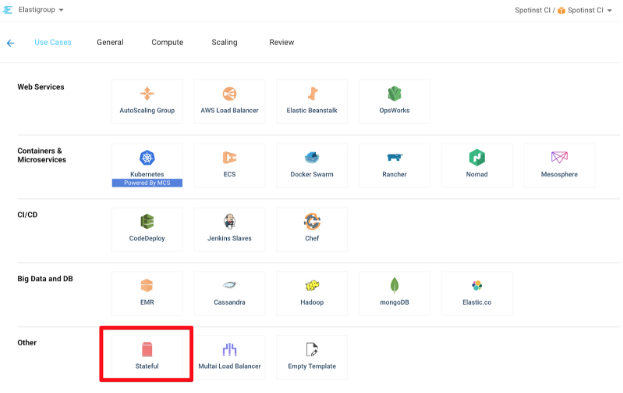623x393 pixels.
Task: Pick the Cassandra eye icon
Action: (229, 285)
